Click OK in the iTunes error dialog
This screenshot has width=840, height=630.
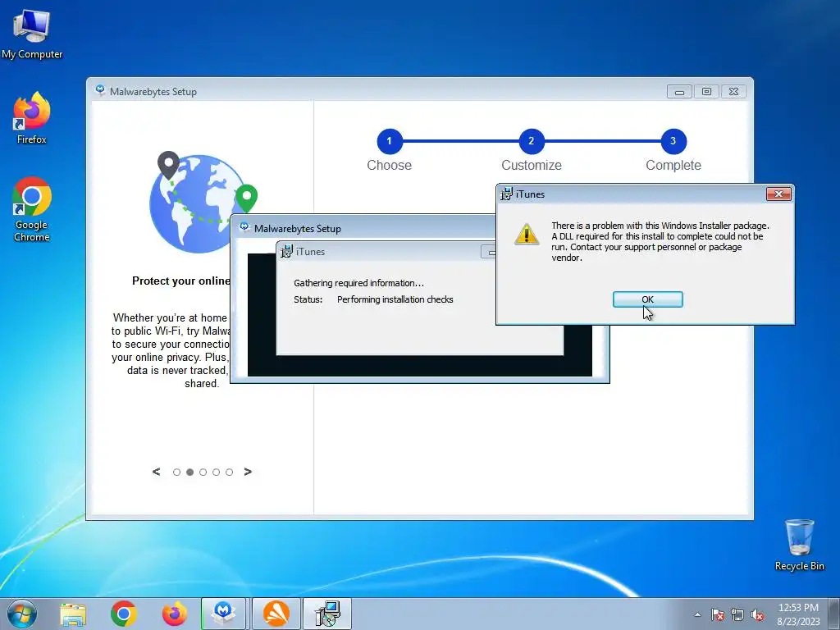[x=648, y=299]
